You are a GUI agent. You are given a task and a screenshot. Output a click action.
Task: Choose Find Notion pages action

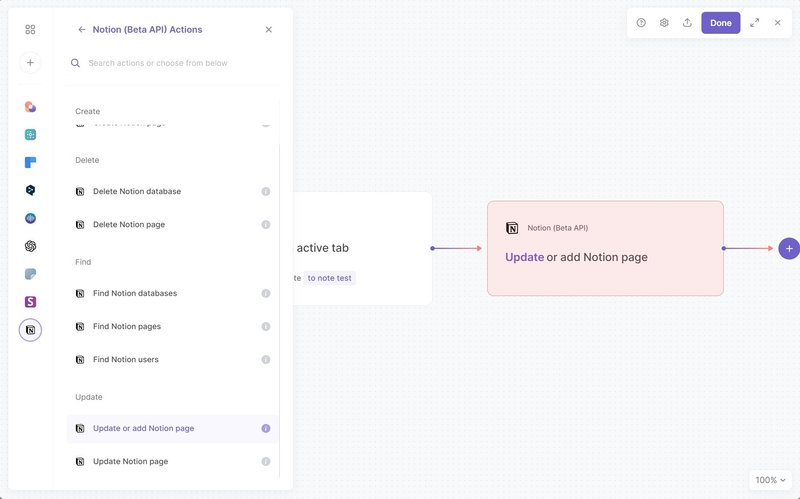(x=172, y=327)
